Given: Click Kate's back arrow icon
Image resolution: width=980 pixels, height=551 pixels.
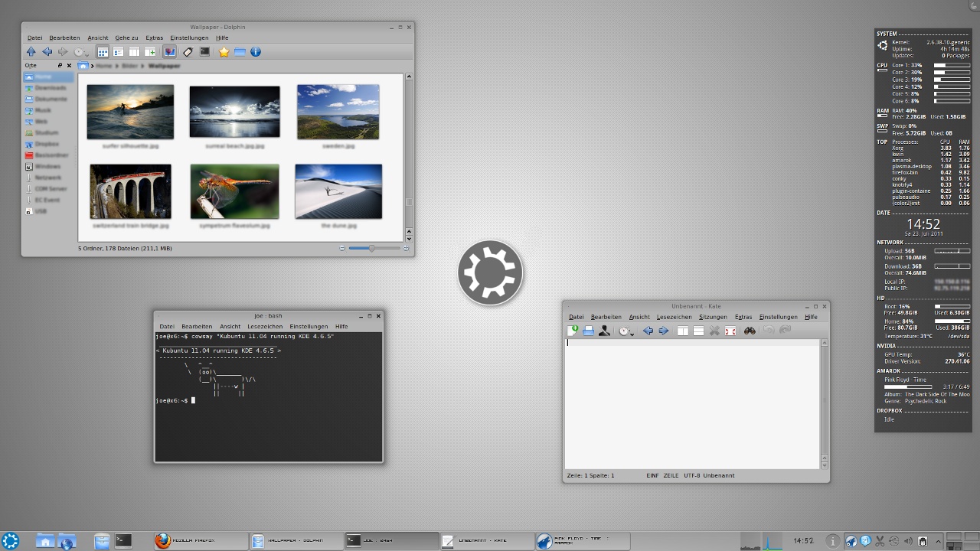Looking at the screenshot, I should [648, 331].
